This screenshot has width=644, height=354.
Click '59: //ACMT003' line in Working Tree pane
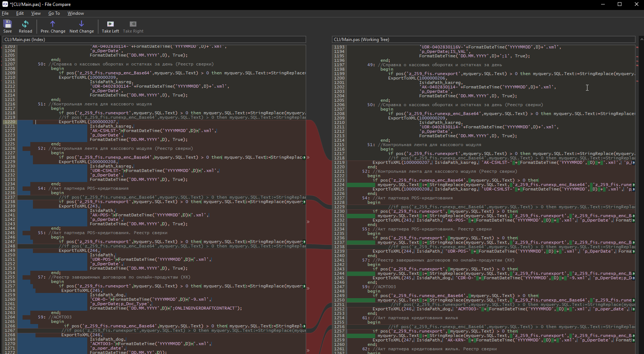379,287
